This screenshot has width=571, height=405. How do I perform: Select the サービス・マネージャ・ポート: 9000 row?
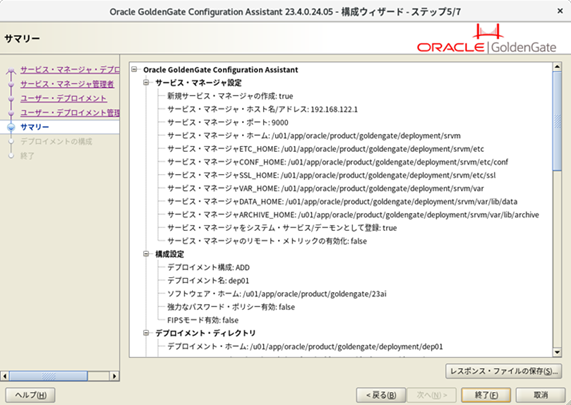click(228, 122)
